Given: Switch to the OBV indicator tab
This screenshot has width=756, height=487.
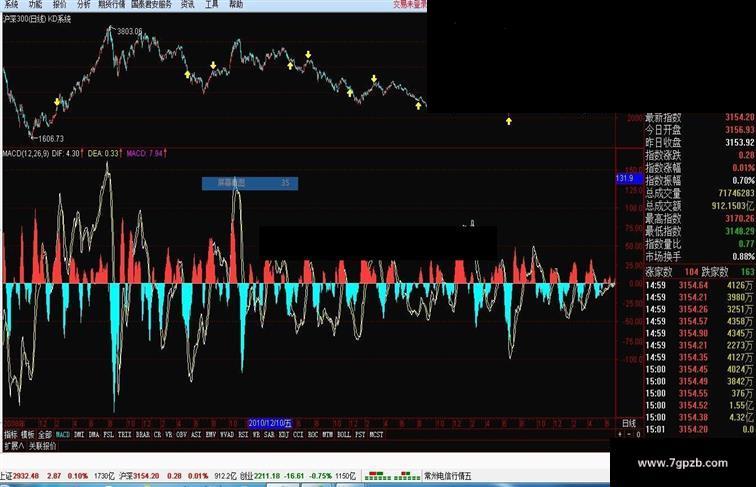Looking at the screenshot, I should click(x=181, y=434).
